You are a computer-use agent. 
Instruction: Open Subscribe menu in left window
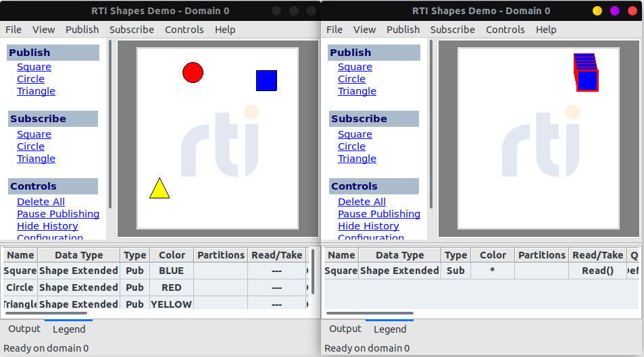(x=131, y=30)
